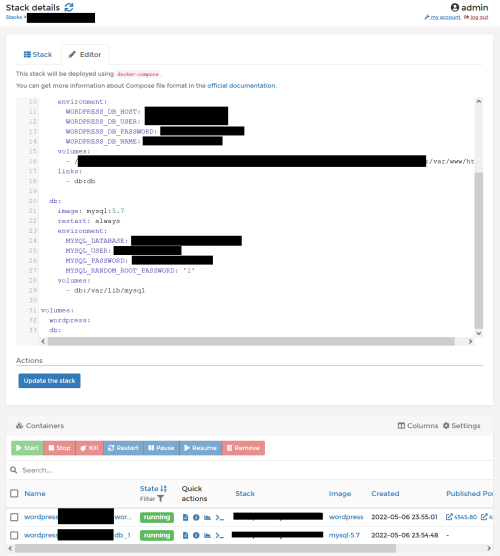Click the editor horizontal scrollbar thumb
The width and height of the screenshot is (500, 556).
[x=251, y=341]
